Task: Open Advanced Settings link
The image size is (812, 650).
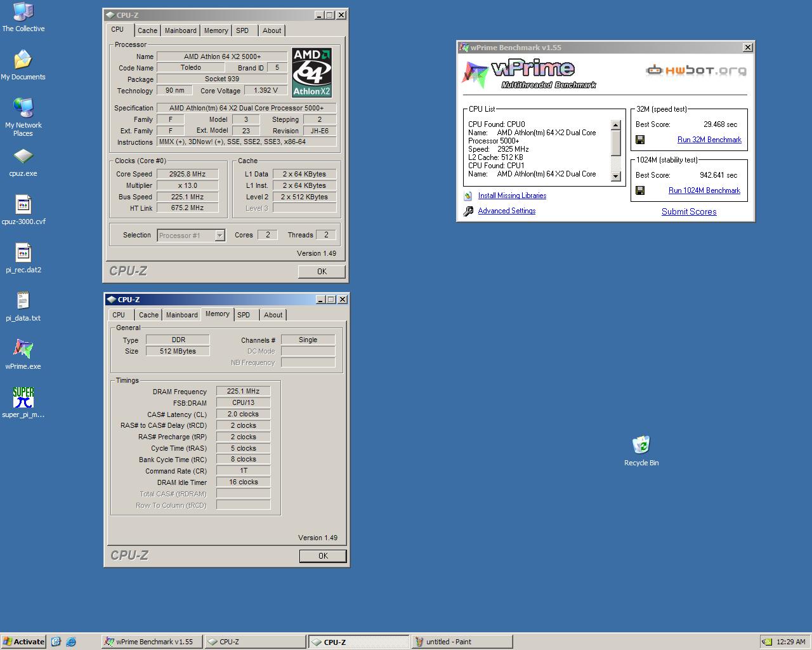Action: coord(506,211)
